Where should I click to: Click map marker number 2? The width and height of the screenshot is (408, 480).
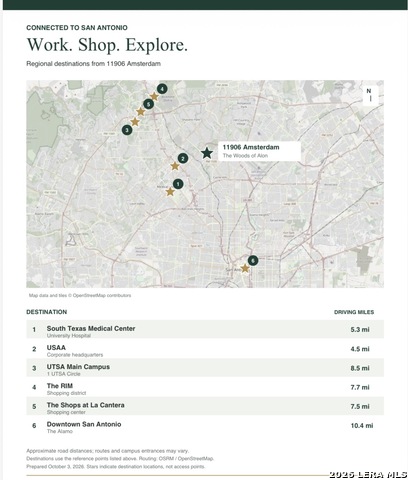[x=183, y=158]
